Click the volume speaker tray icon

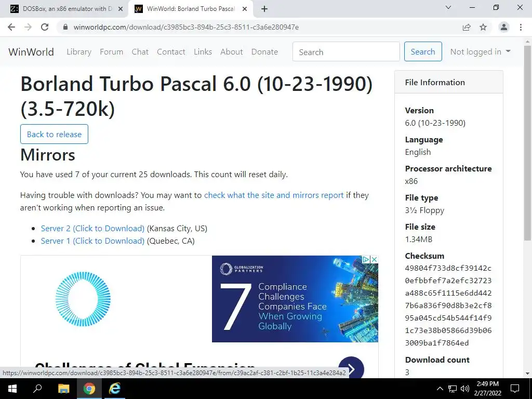[465, 389]
